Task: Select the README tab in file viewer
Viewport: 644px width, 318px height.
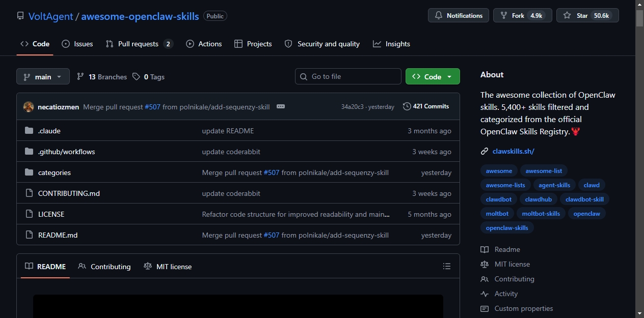Action: tap(45, 266)
